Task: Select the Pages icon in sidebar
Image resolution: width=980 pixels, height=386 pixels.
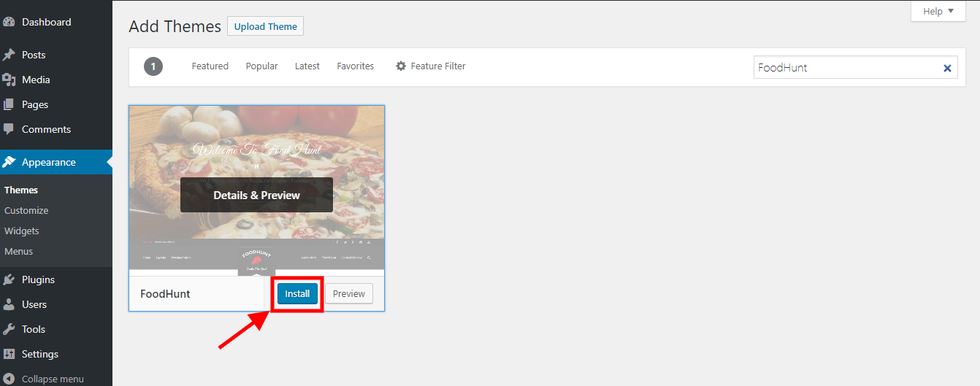Action: click(x=9, y=104)
